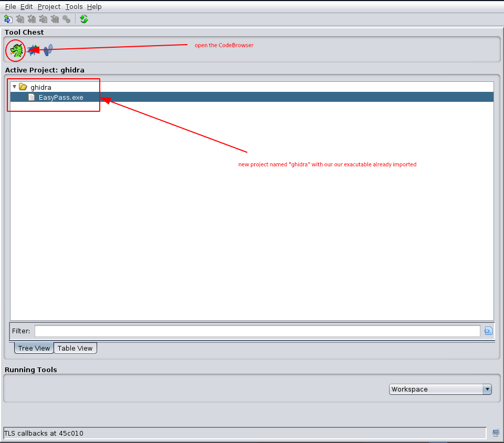The image size is (504, 443).
Task: Launch the CodeBrowser dragon tool
Action: pyautogui.click(x=16, y=50)
